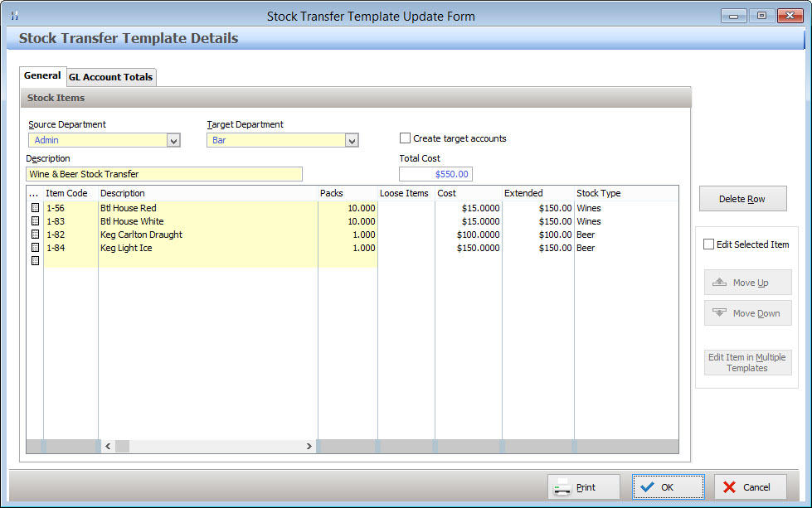This screenshot has width=812, height=508.
Task: Open the Source Department dropdown
Action: pyautogui.click(x=173, y=140)
